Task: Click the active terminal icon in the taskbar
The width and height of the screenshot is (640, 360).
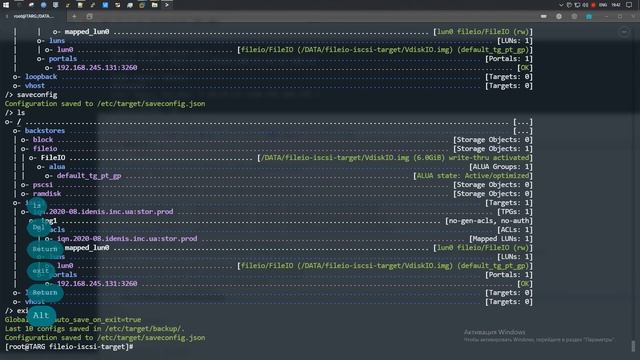Action: [167, 5]
